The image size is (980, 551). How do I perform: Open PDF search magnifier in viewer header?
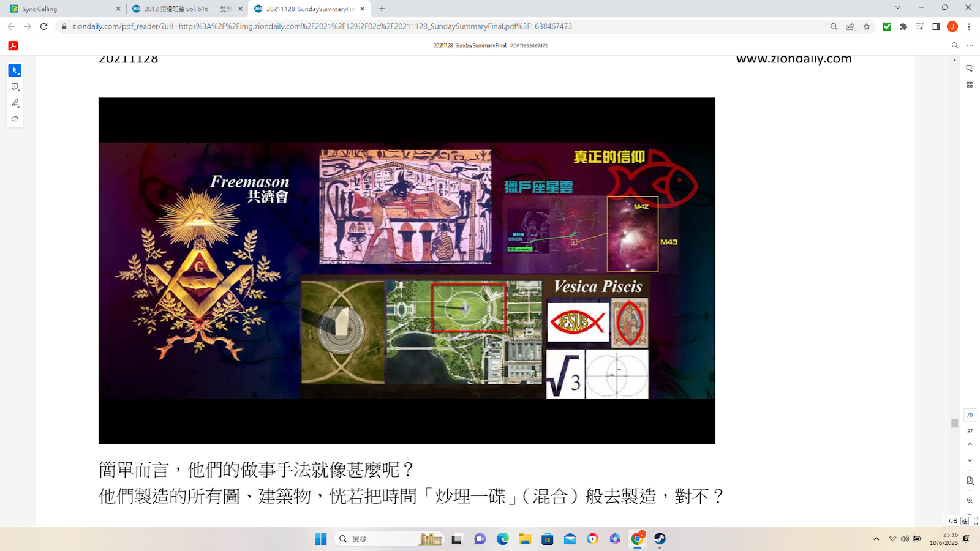coord(954,45)
